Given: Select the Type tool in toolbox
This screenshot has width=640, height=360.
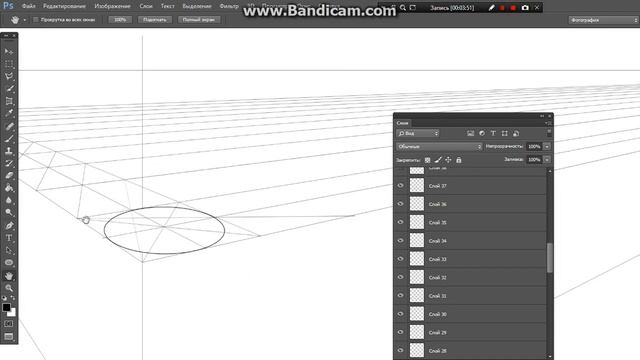Looking at the screenshot, I should 9,238.
